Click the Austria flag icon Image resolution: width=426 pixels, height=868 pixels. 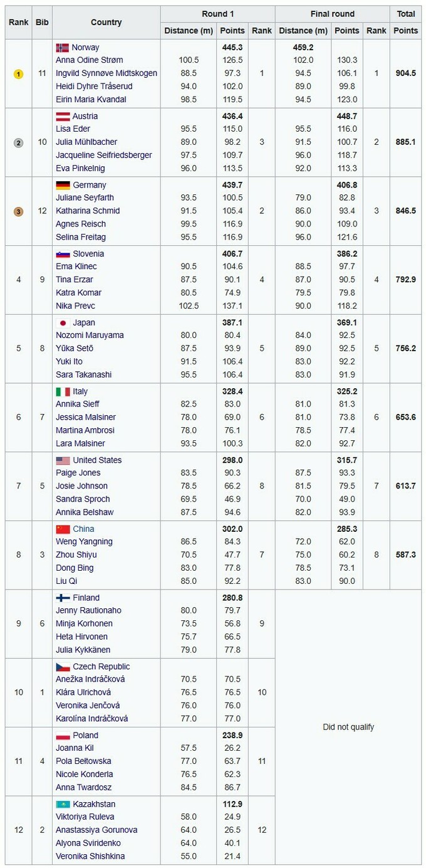point(62,116)
